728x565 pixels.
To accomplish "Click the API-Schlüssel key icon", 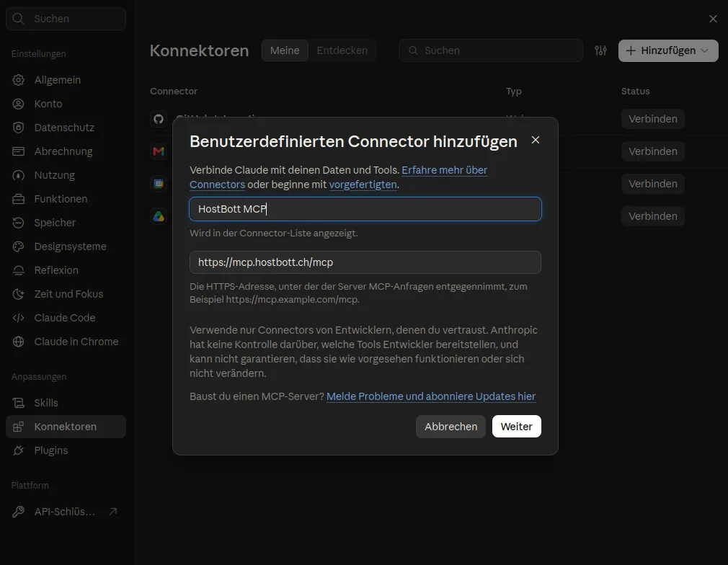I will (18, 512).
